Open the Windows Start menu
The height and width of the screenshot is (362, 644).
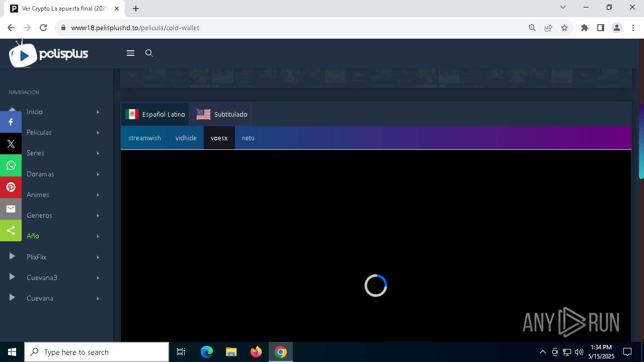coord(12,352)
